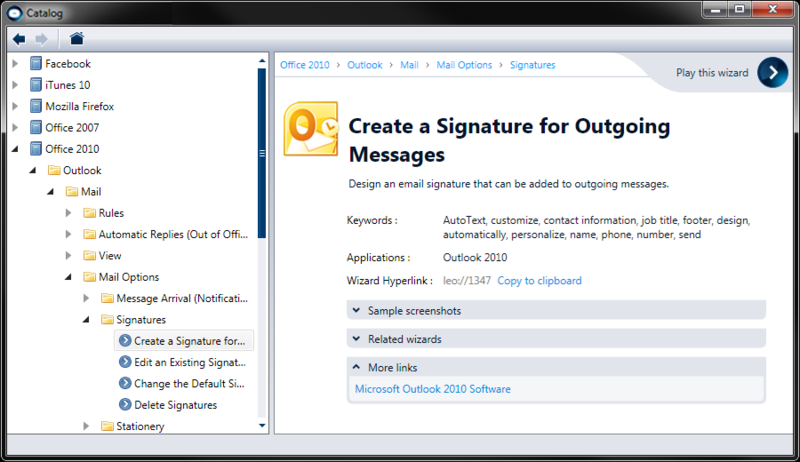
Task: Play this wizard with round arrow button
Action: 772,72
